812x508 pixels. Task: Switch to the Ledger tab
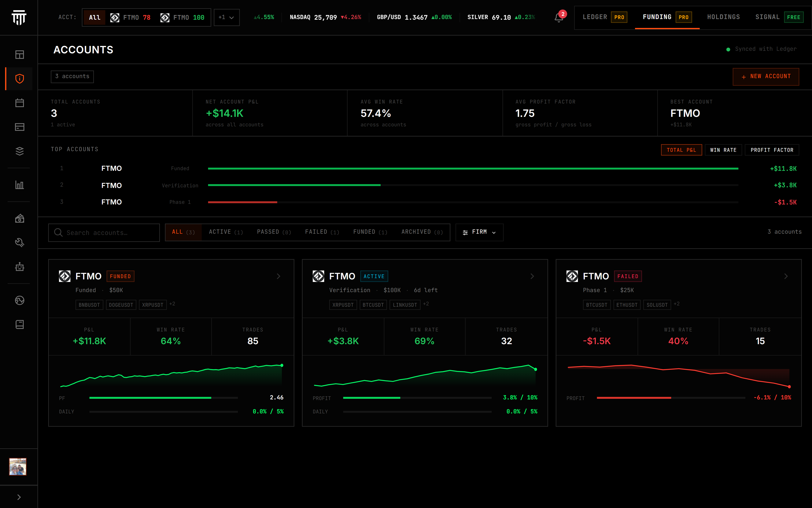605,17
